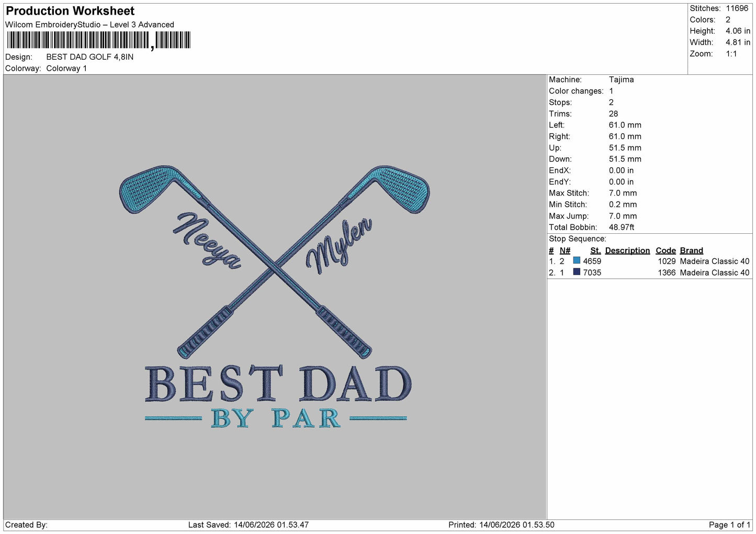Click the navy 7035 thread swatch

click(577, 272)
